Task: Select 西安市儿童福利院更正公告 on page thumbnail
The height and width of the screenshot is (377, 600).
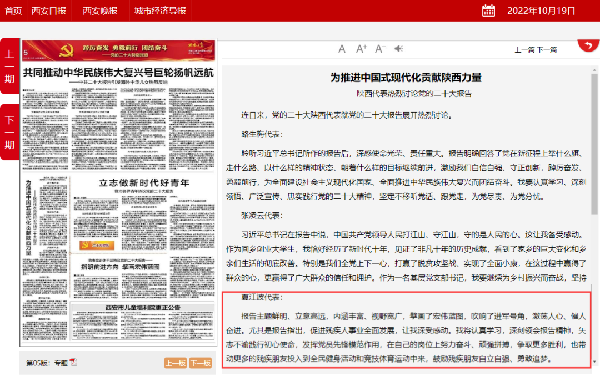Action: [x=143, y=307]
